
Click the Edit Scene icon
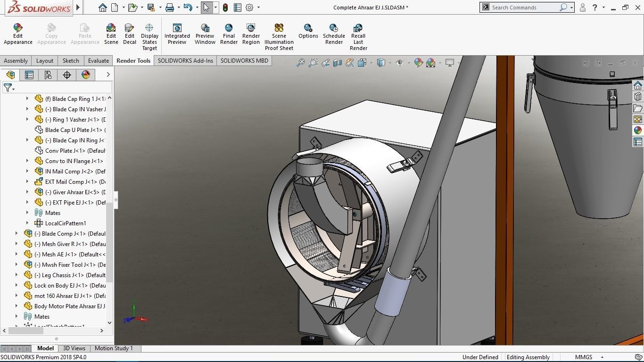tap(111, 34)
